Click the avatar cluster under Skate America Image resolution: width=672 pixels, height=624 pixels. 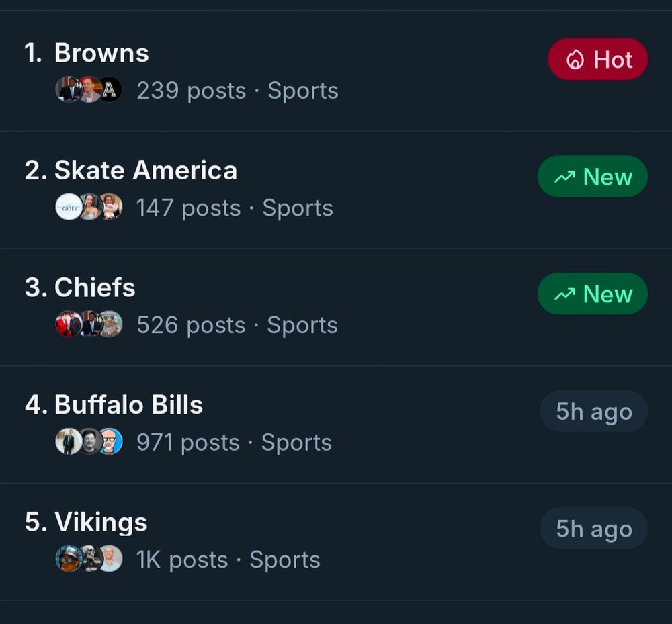[89, 208]
